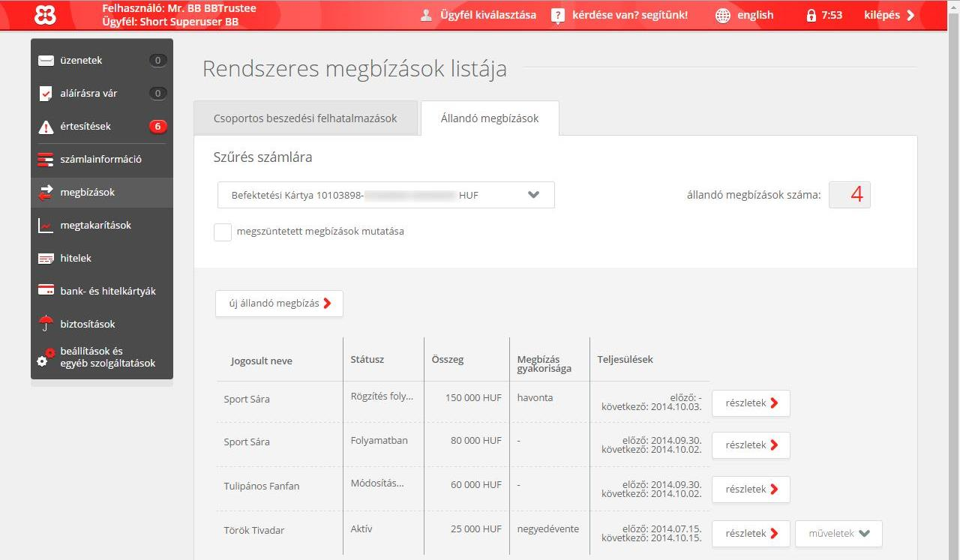This screenshot has height=560, width=960.
Task: Click the Ügyfél kiválasztása link text
Action: tap(488, 15)
